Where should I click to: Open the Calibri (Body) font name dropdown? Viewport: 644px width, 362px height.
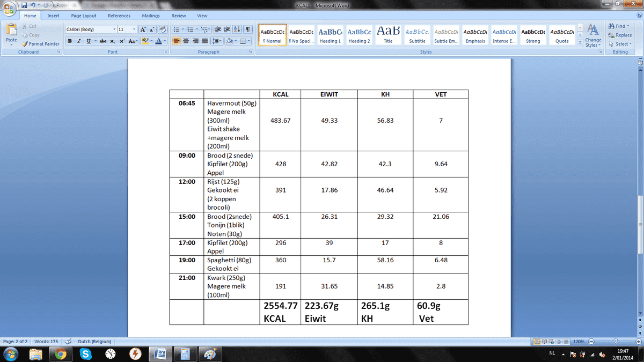(x=90, y=29)
